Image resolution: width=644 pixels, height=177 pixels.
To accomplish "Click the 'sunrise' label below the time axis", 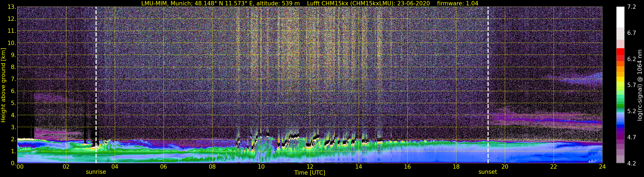I will [96, 172].
